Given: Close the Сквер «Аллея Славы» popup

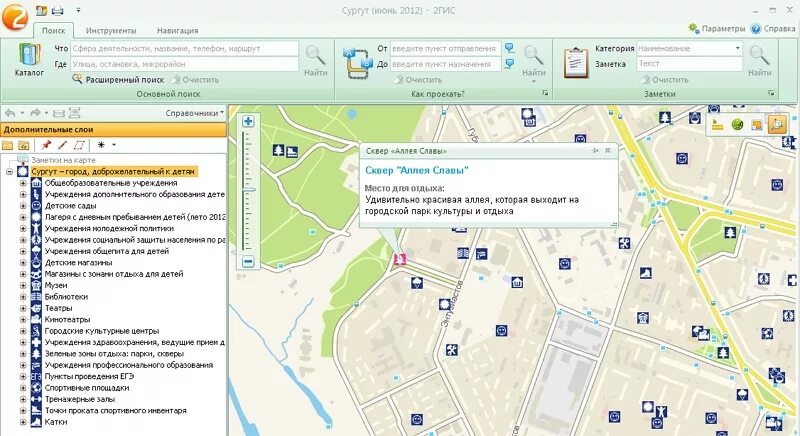Looking at the screenshot, I should click(x=608, y=151).
